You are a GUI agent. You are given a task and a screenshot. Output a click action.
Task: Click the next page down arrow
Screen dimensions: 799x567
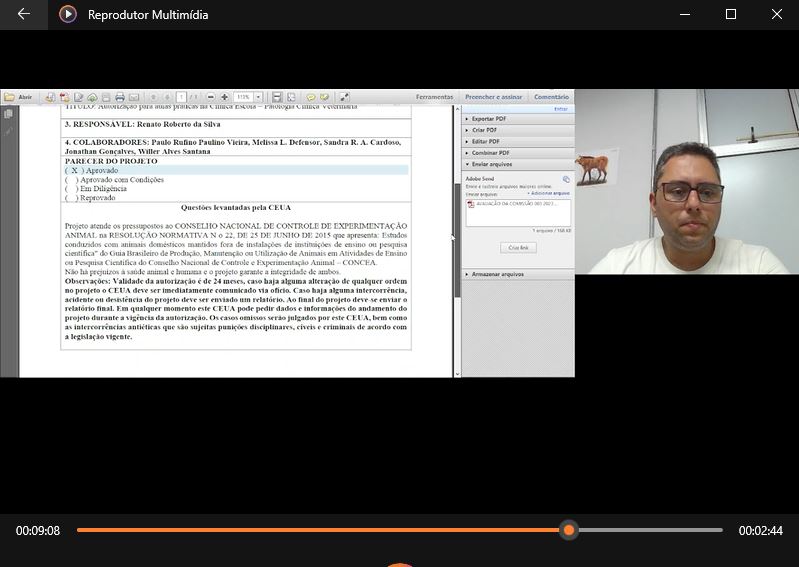point(167,97)
